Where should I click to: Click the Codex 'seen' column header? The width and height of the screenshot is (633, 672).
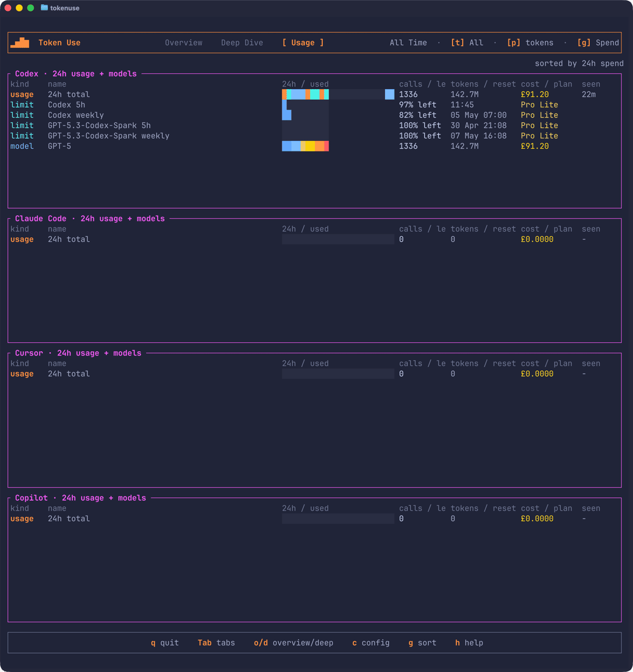[591, 84]
